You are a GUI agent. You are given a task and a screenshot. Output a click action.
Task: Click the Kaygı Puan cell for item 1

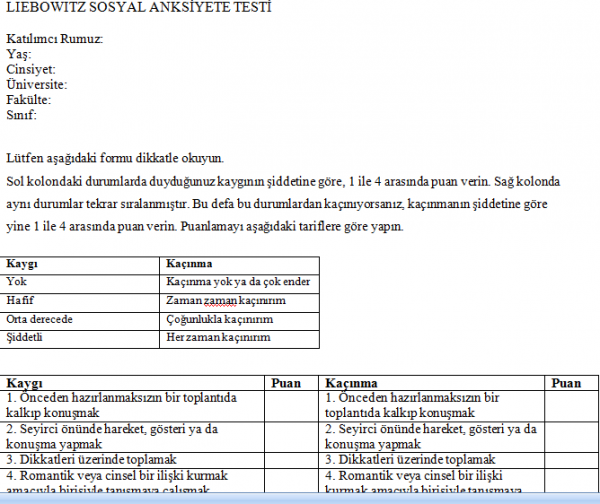click(291, 406)
